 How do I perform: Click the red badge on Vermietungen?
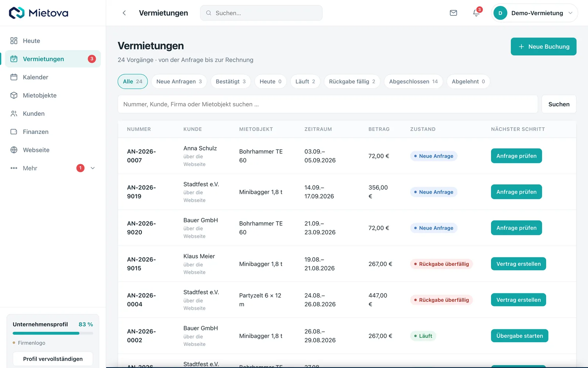tap(92, 59)
